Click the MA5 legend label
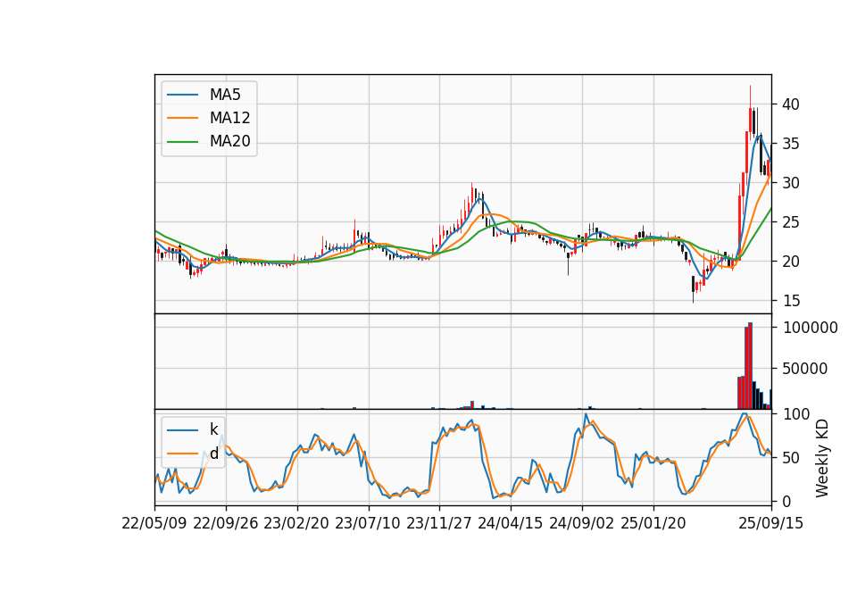 pos(225,95)
